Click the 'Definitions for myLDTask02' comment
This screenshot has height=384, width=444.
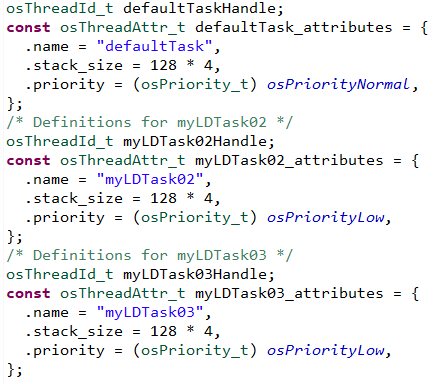(x=149, y=122)
